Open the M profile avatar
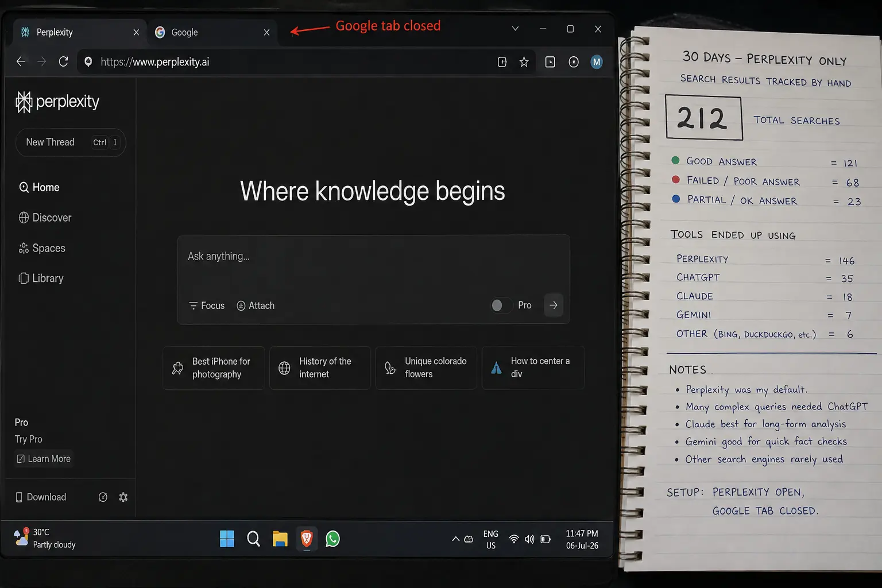This screenshot has width=882, height=588. pos(597,62)
